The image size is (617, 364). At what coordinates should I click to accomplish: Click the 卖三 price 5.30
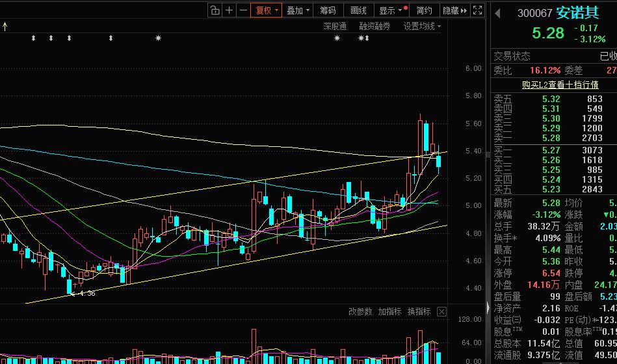(x=551, y=118)
